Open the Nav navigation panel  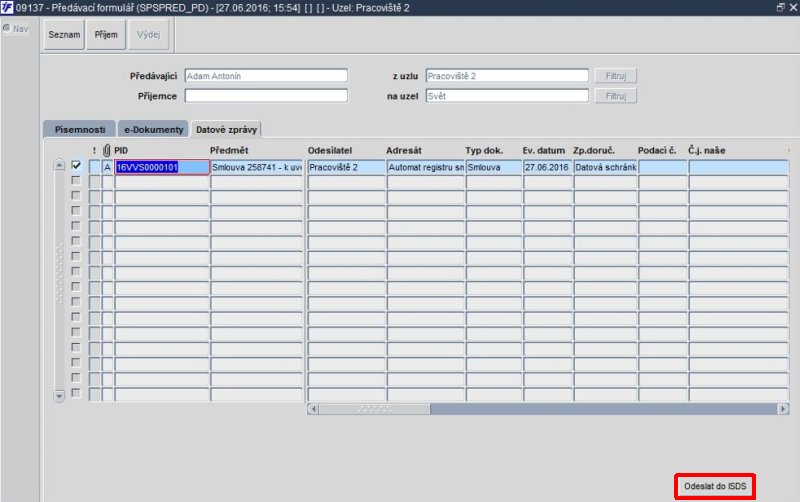[x=16, y=29]
